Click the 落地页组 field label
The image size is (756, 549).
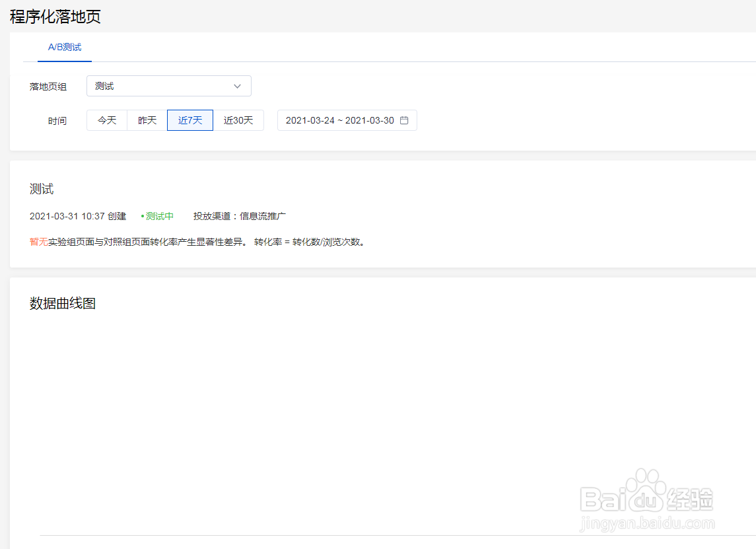pos(48,87)
